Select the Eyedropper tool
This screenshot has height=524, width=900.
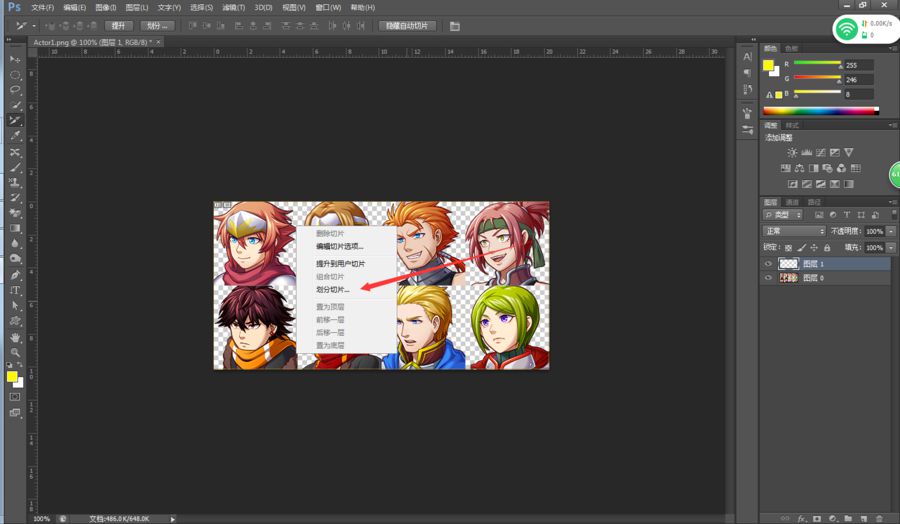pos(15,136)
